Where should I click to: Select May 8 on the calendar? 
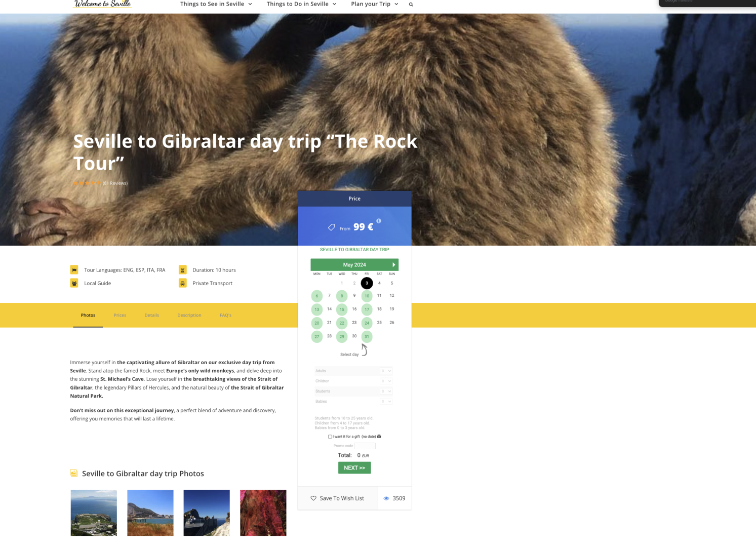coord(342,296)
